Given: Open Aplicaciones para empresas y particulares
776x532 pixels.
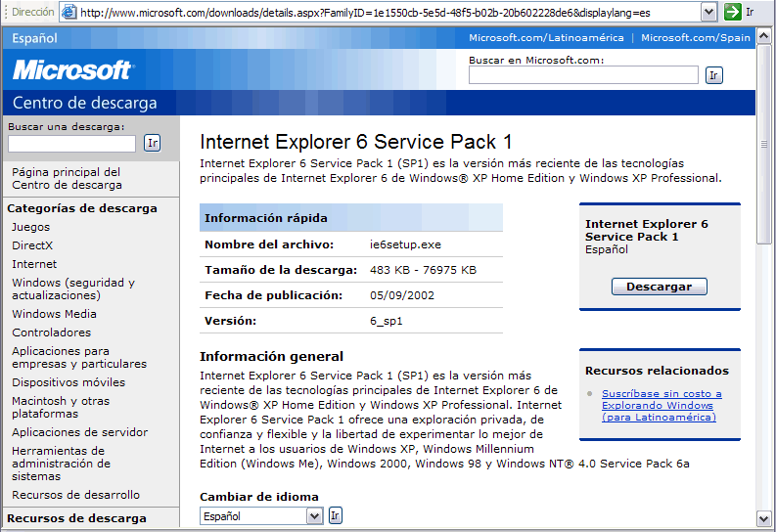Looking at the screenshot, I should pyautogui.click(x=79, y=358).
